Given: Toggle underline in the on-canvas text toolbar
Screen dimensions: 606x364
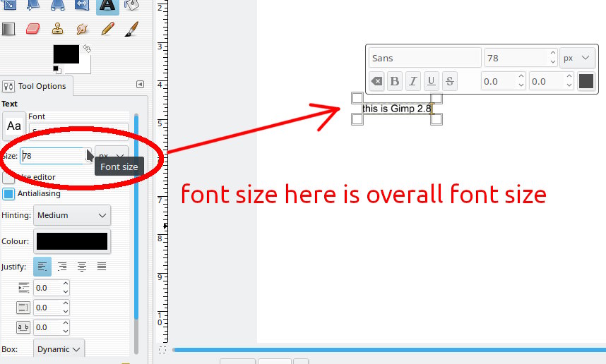Looking at the screenshot, I should point(432,81).
